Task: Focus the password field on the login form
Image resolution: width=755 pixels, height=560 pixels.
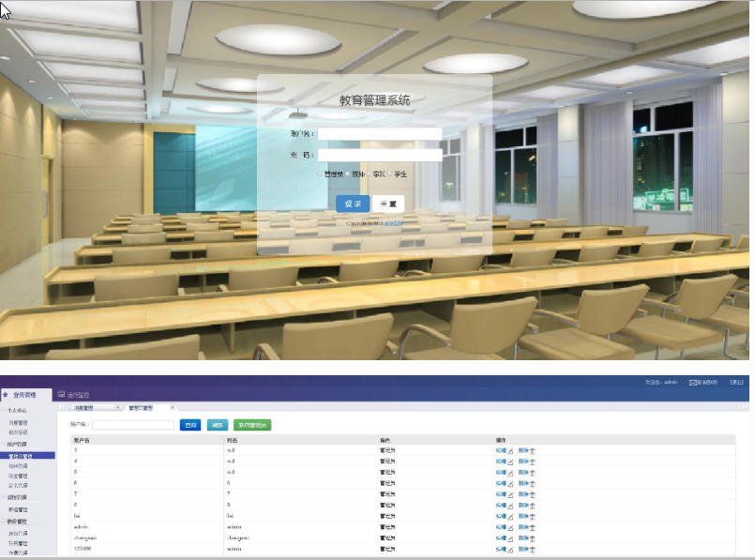Action: (x=380, y=155)
